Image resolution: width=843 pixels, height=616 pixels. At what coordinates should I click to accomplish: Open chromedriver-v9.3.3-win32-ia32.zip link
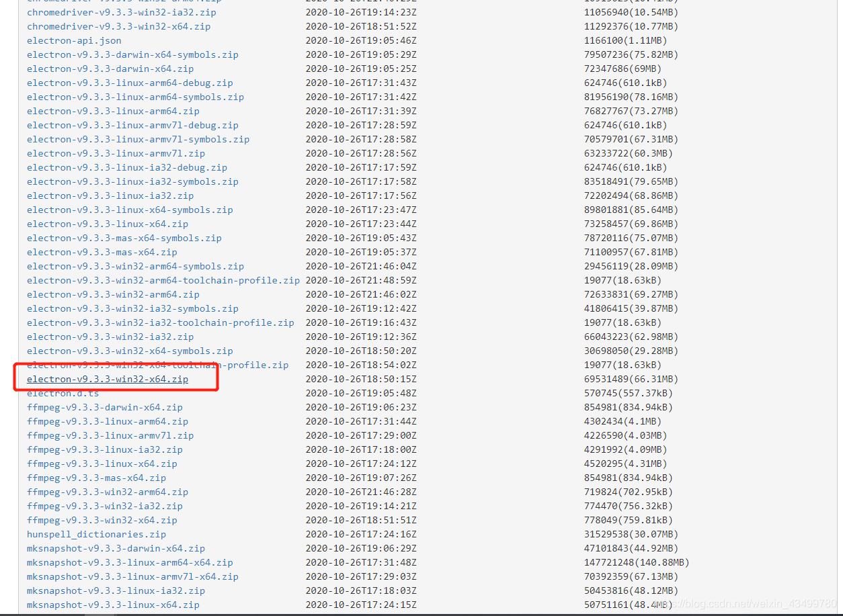coord(122,12)
